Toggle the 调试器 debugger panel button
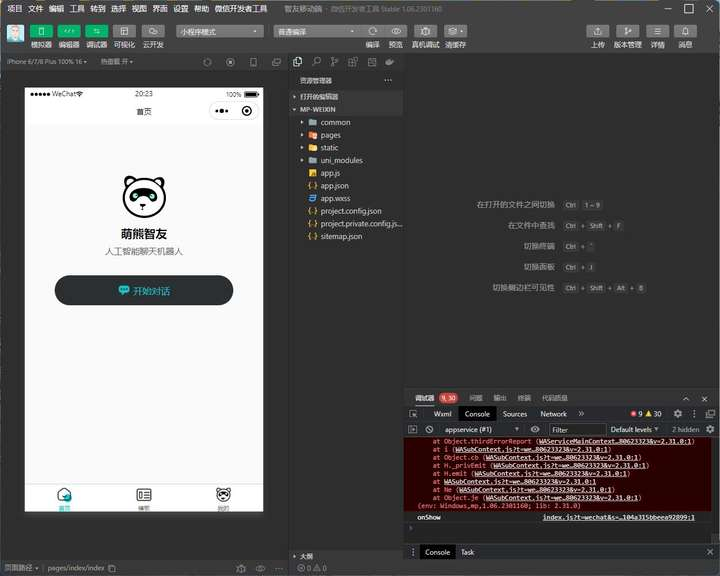 (x=97, y=32)
